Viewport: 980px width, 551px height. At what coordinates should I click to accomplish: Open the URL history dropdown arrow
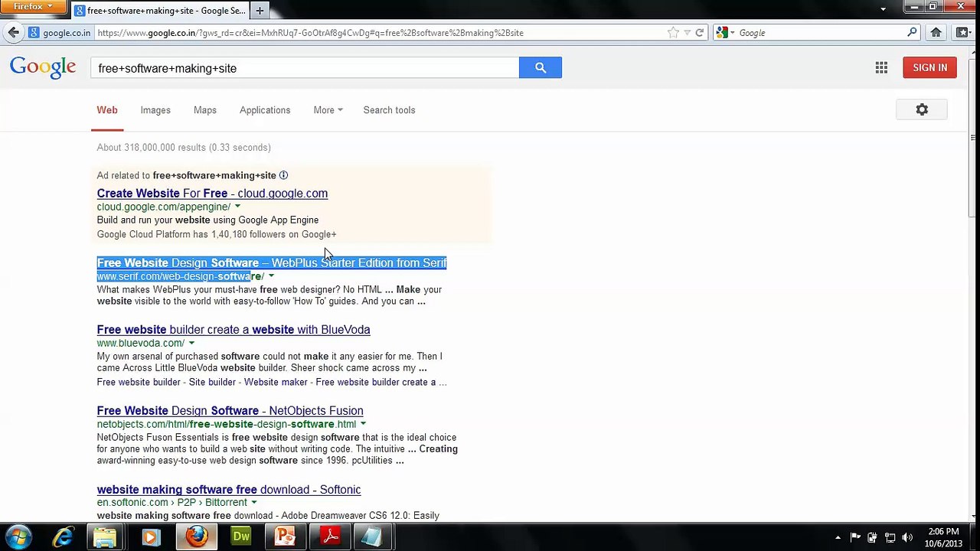click(x=687, y=33)
